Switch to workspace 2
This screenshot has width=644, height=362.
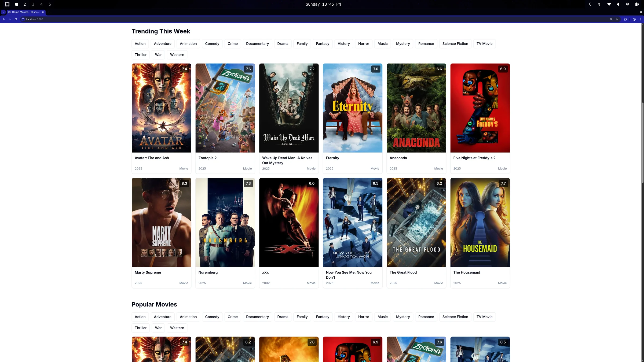25,4
